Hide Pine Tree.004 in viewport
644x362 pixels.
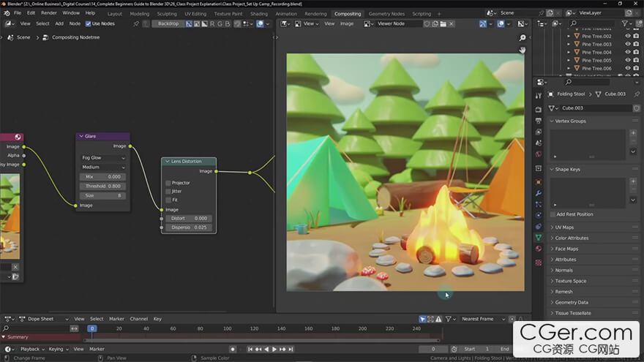pyautogui.click(x=628, y=52)
